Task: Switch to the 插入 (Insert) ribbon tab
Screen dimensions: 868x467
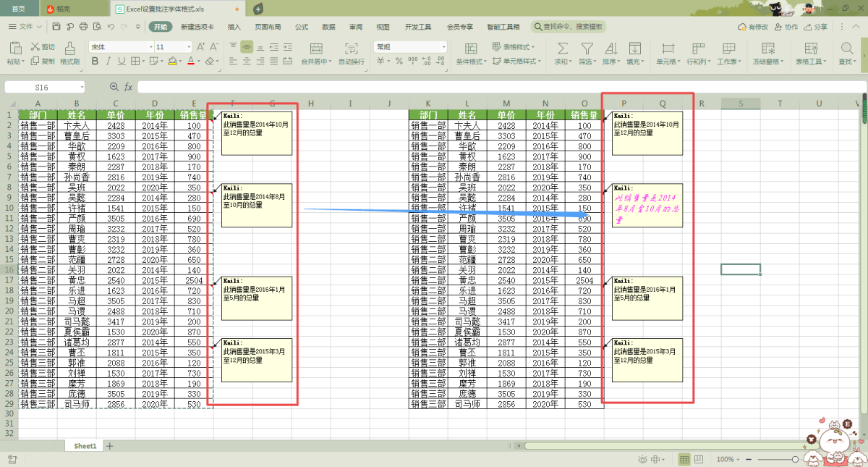Action: 234,27
